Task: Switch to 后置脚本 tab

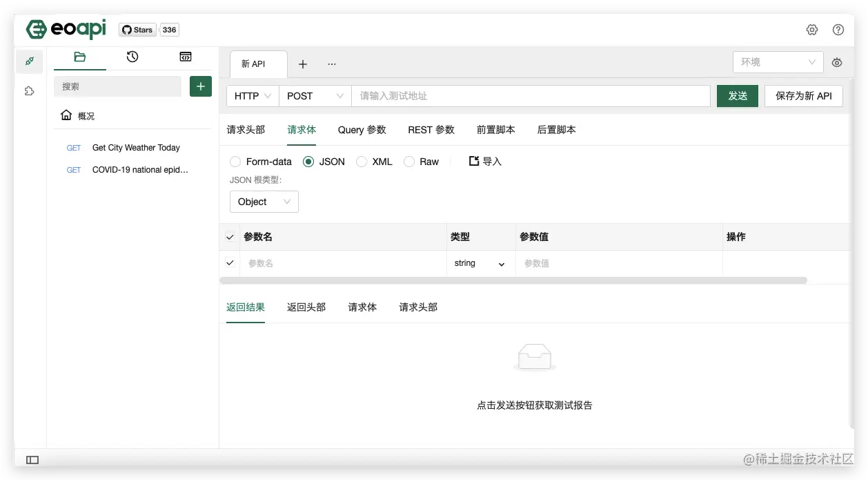Action: point(557,130)
